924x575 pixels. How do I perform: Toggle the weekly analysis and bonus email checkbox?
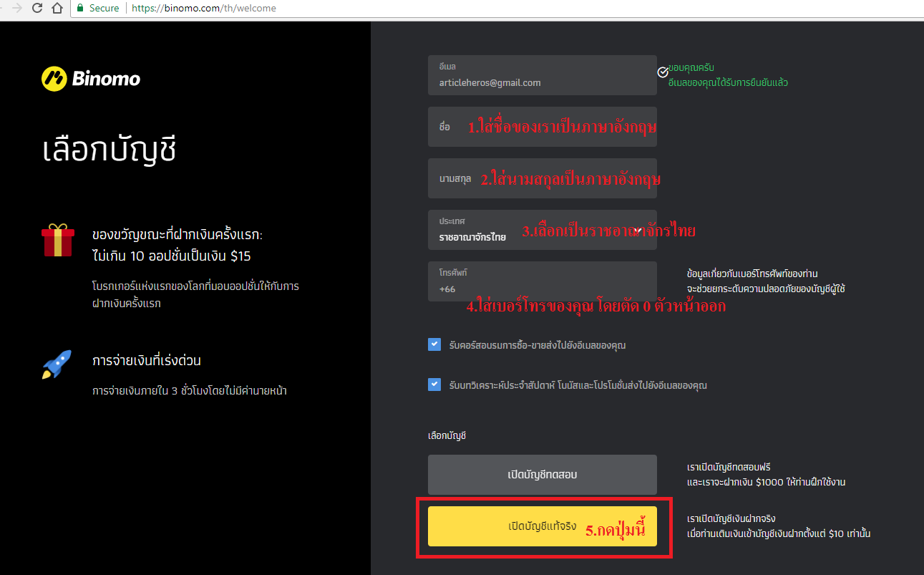pyautogui.click(x=434, y=385)
